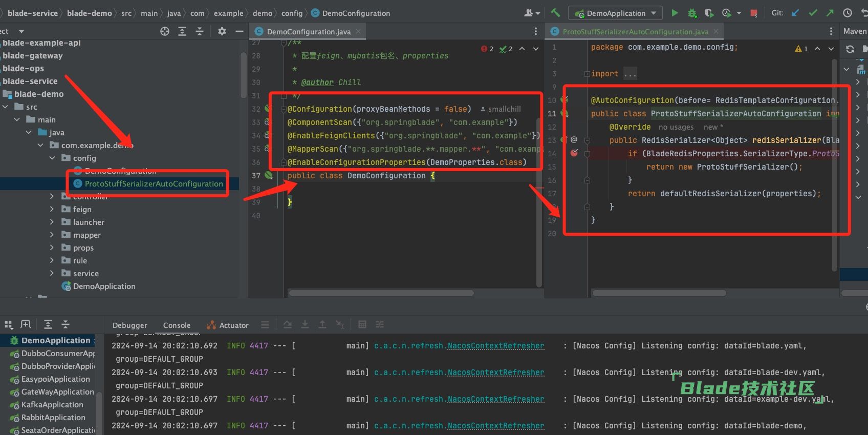The image size is (868, 435).
Task: Click the Build project hammer icon
Action: click(555, 13)
